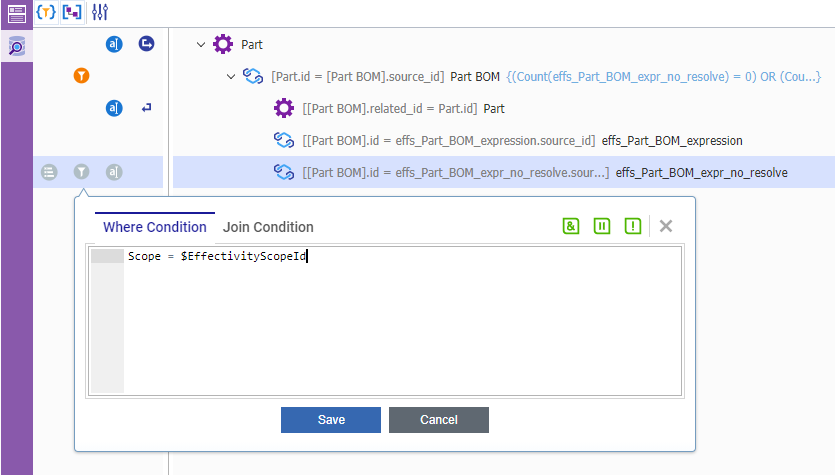Select [Part BOM].related_id = Part.id row

pos(403,109)
